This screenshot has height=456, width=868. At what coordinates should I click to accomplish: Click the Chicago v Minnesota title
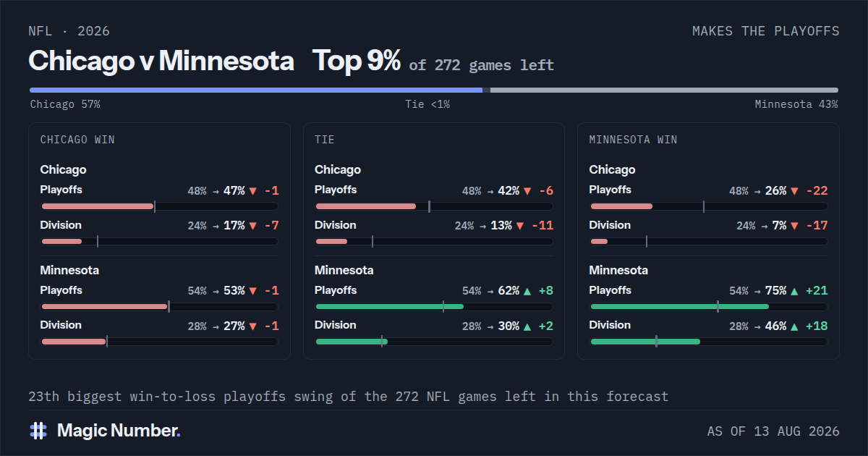point(161,62)
